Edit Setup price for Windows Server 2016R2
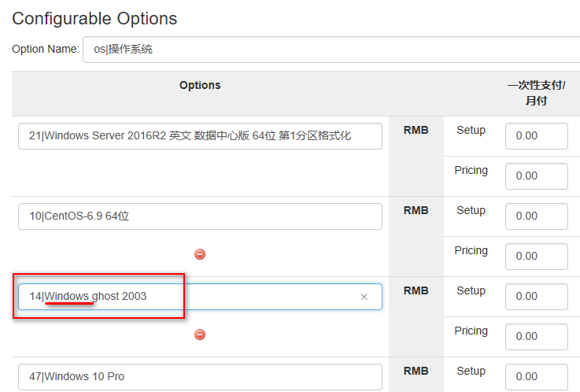The image size is (580, 392). [x=537, y=136]
